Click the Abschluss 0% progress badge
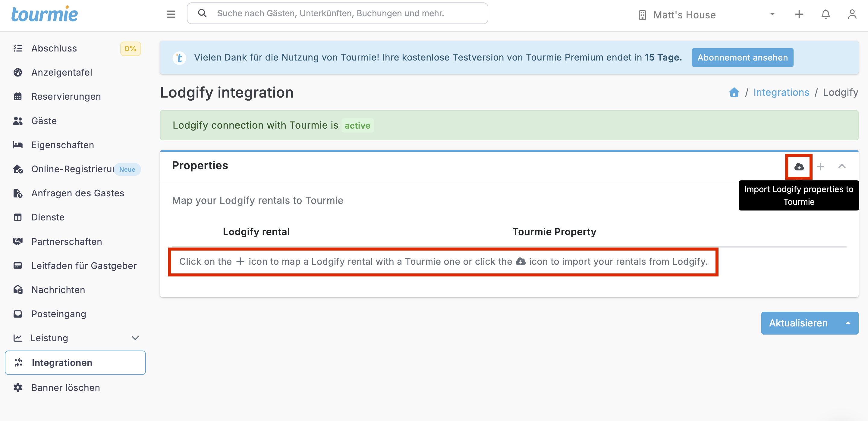 coord(130,48)
